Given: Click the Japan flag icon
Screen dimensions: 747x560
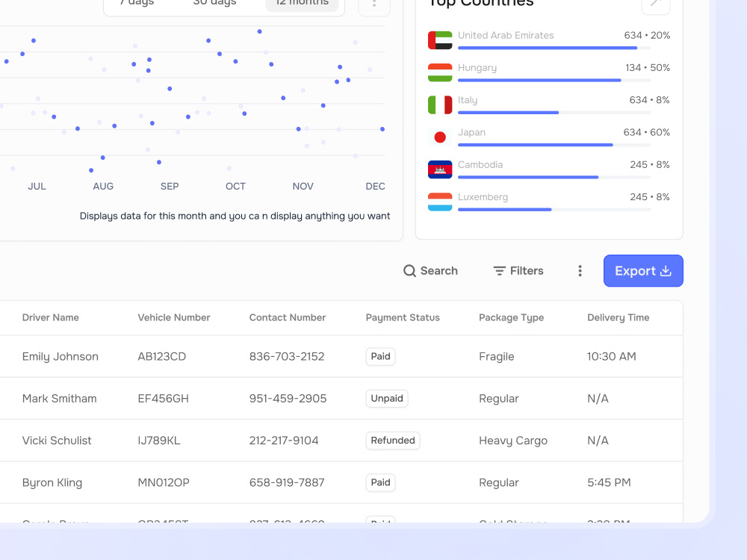Looking at the screenshot, I should [440, 137].
